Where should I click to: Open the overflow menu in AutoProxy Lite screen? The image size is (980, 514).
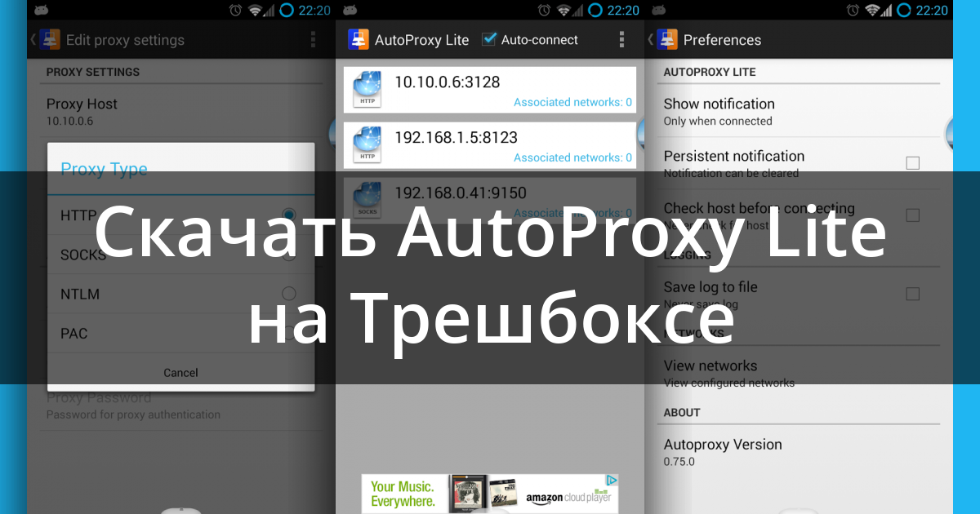pyautogui.click(x=621, y=40)
